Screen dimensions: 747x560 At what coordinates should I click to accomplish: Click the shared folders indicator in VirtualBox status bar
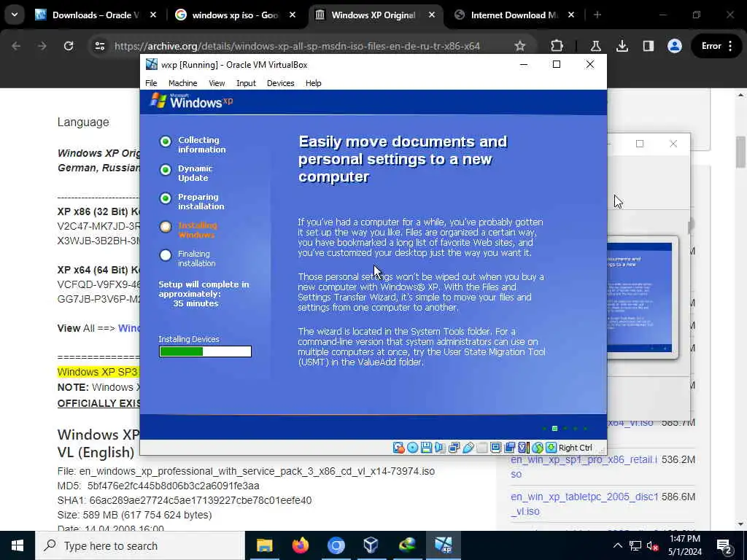click(482, 448)
